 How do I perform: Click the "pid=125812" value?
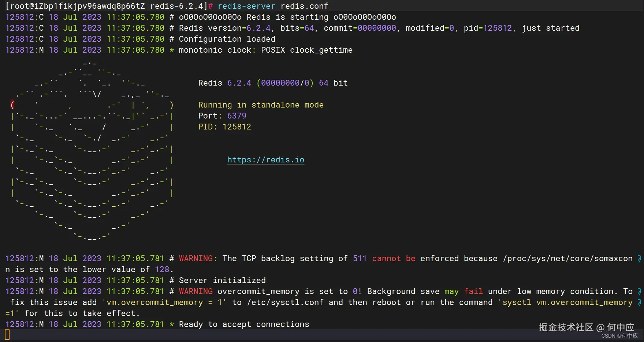tap(488, 28)
